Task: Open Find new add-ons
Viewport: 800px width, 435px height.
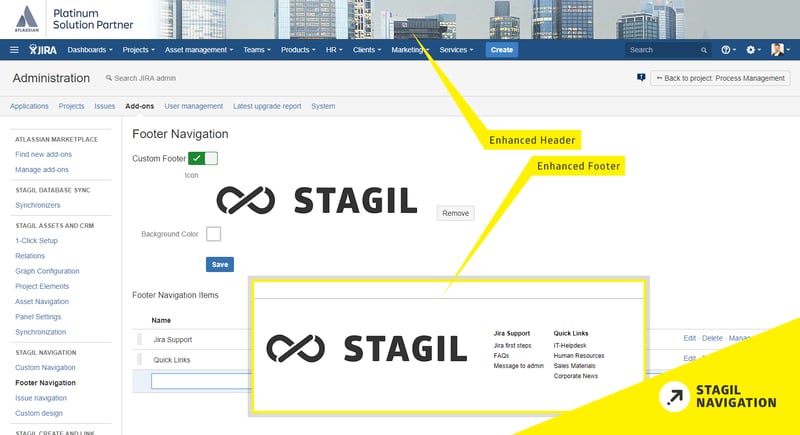Action: [43, 154]
